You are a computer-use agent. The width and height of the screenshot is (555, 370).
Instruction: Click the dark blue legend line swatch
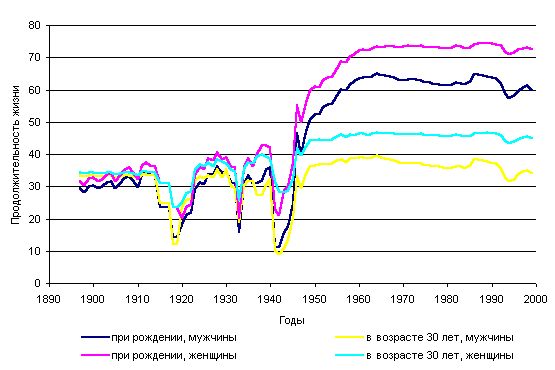point(95,337)
